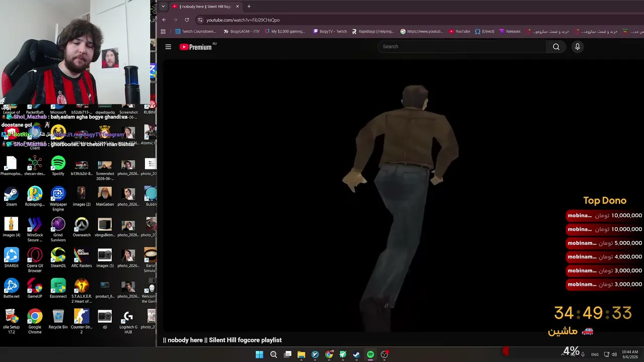Select the Google Chrome desktop shortcut
Image resolution: width=644 pixels, height=362 pixels.
coord(35,322)
